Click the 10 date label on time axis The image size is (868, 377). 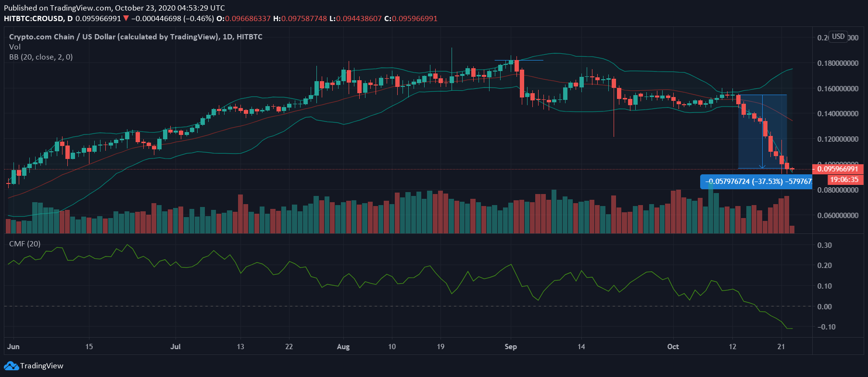pyautogui.click(x=392, y=347)
